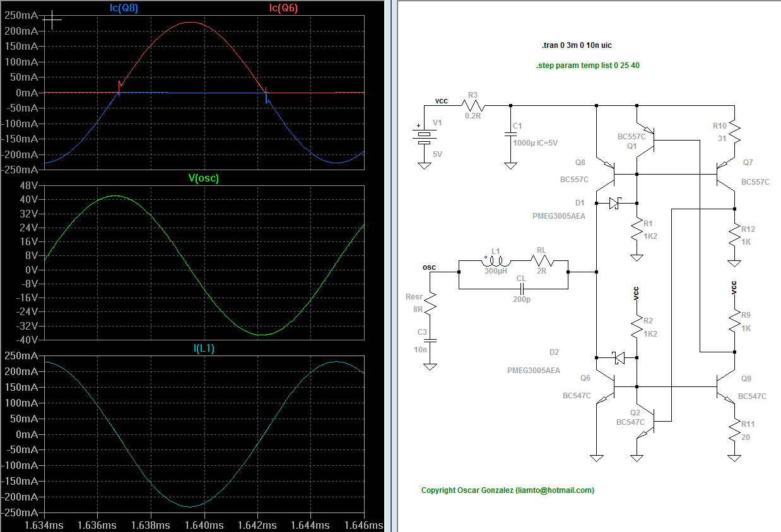
Task: Select the V(osc) green trace label
Action: [203, 178]
